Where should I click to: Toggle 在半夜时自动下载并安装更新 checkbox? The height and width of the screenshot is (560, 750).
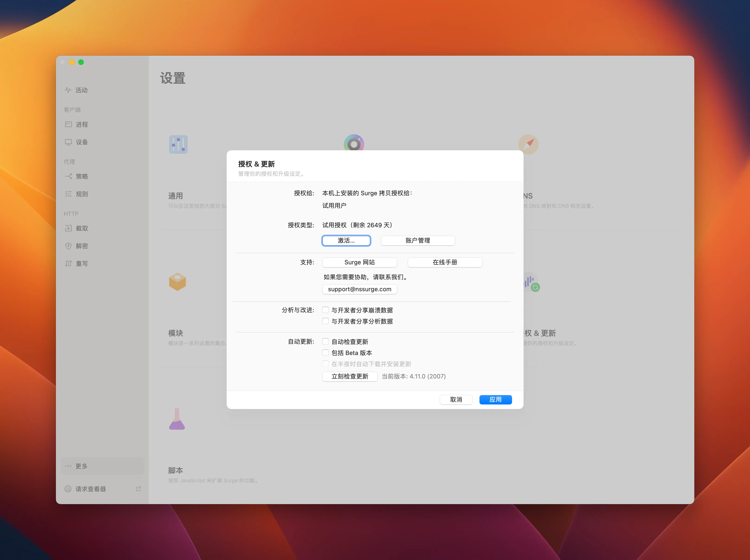click(325, 364)
